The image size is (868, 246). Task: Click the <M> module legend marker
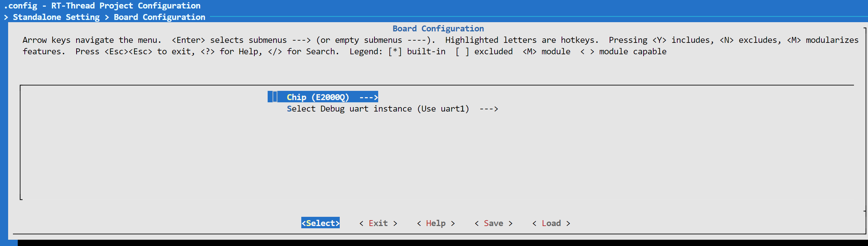[x=529, y=52]
